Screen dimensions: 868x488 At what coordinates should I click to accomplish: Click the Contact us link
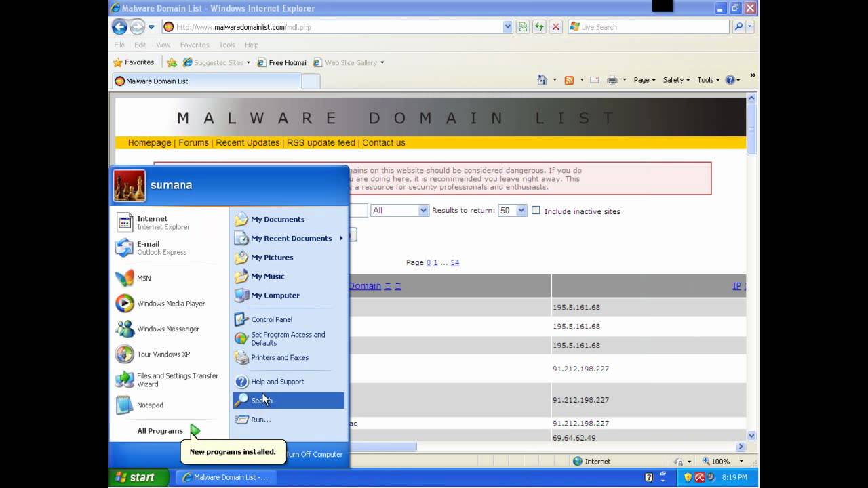pyautogui.click(x=384, y=143)
